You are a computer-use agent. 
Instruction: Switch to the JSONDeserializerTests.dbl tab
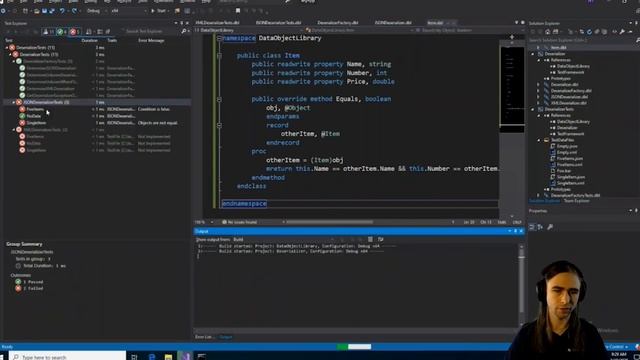(x=278, y=23)
